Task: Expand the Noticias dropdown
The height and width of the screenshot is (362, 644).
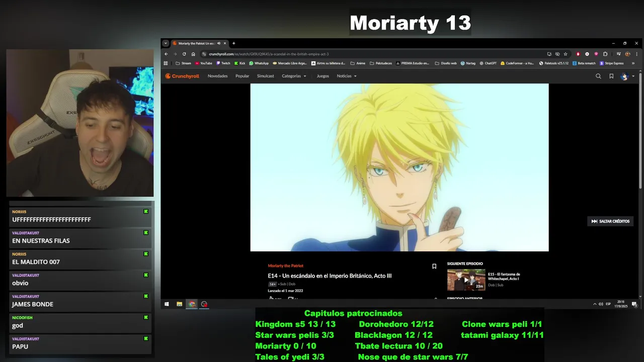Action: [347, 76]
